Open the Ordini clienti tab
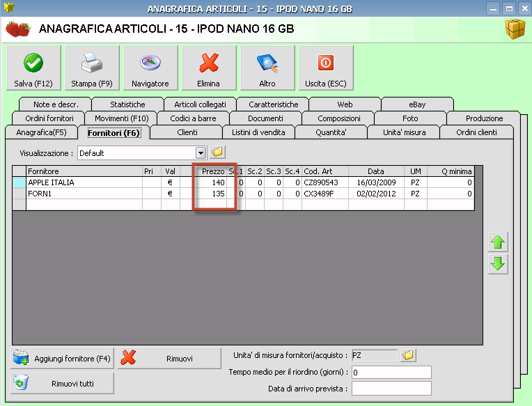The width and height of the screenshot is (532, 406). (x=476, y=132)
